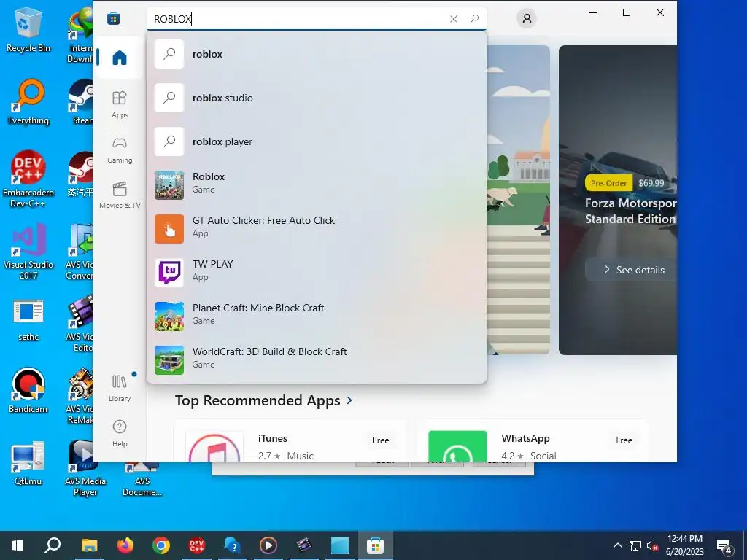Open WorldCraft: 3D Build result
This screenshot has height=560, width=747.
click(317, 360)
